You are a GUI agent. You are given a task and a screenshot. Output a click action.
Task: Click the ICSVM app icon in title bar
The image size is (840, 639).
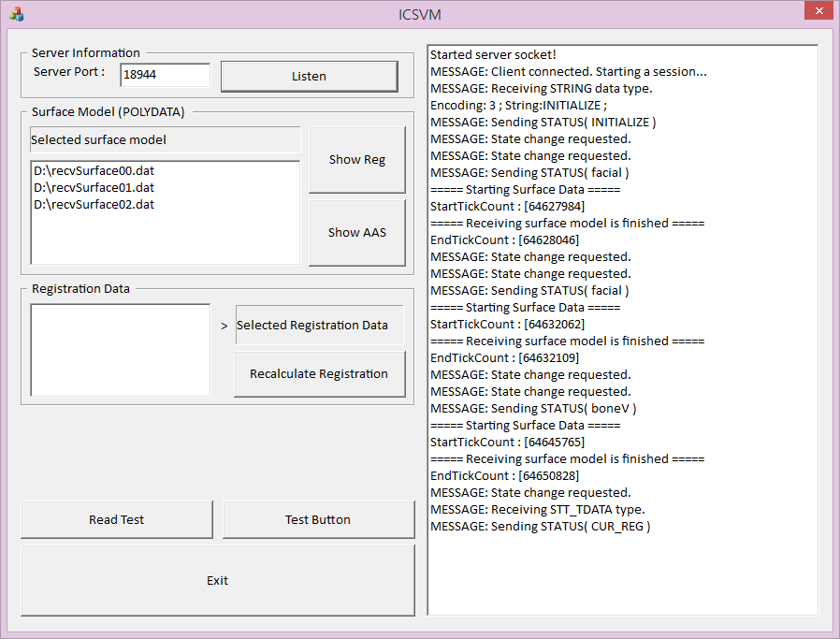[x=16, y=14]
